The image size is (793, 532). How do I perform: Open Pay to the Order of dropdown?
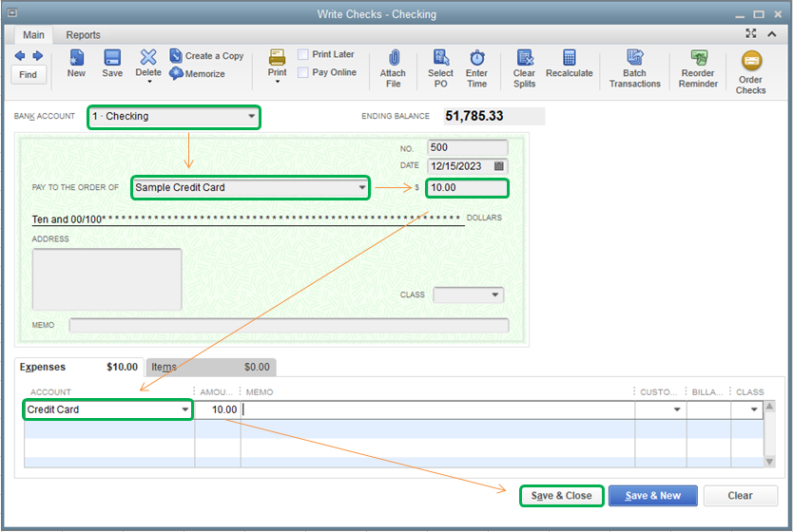tap(362, 187)
